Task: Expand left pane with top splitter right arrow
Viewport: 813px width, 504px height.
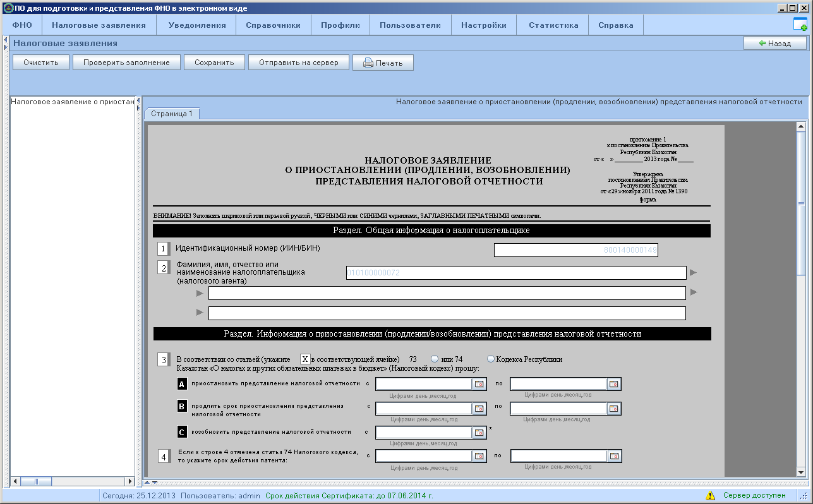Action: coord(5,47)
